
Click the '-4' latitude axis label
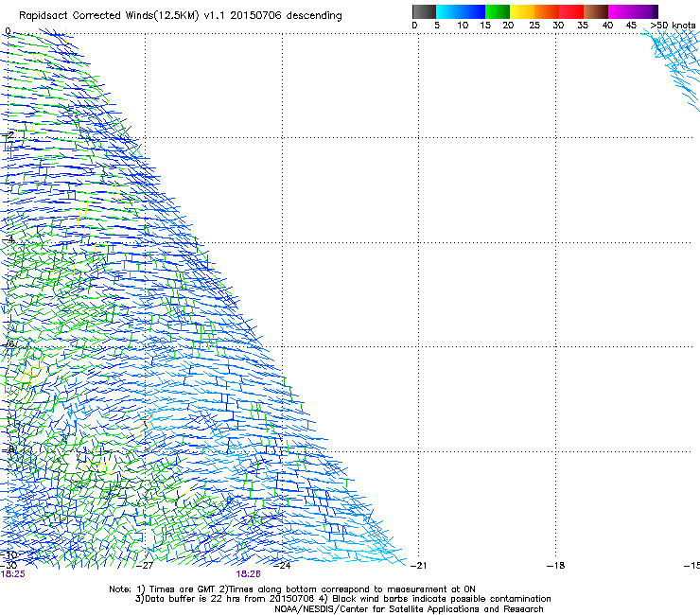tap(9, 239)
